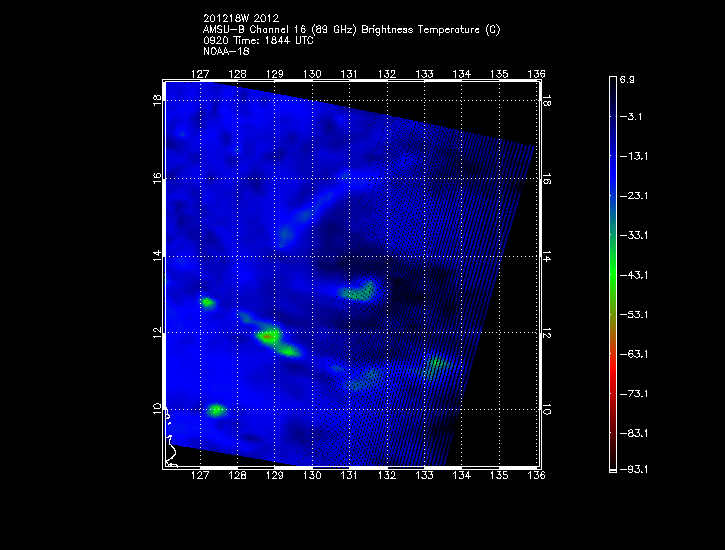Click longitude 134 on the top axis
Screen dimensions: 725x550
click(x=461, y=74)
